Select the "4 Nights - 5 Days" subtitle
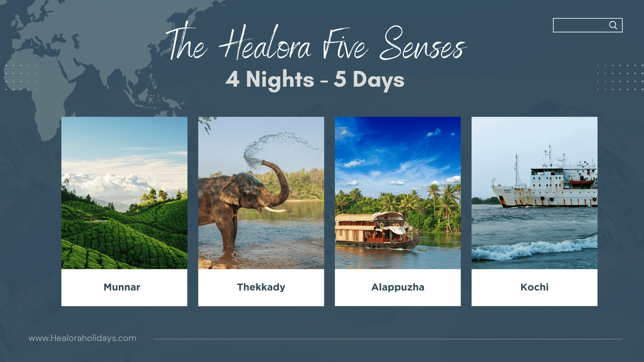 (x=315, y=80)
